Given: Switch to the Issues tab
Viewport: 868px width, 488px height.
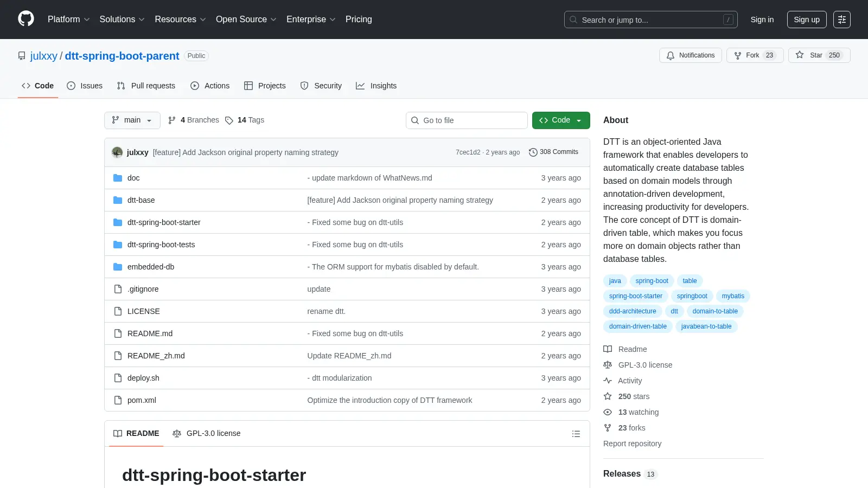Looking at the screenshot, I should pyautogui.click(x=85, y=86).
